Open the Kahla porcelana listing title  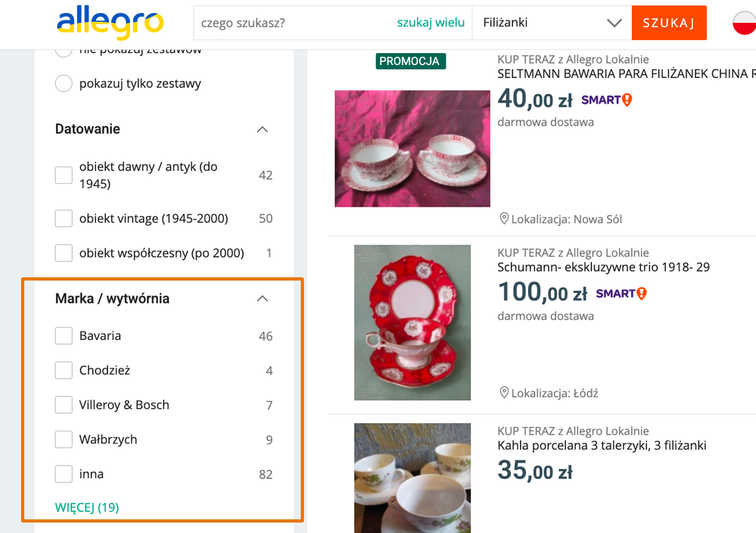602,445
